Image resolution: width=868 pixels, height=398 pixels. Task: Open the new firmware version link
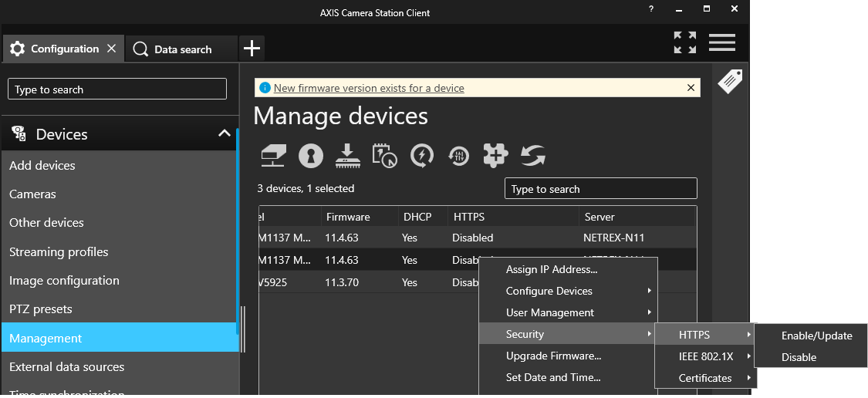pos(369,88)
